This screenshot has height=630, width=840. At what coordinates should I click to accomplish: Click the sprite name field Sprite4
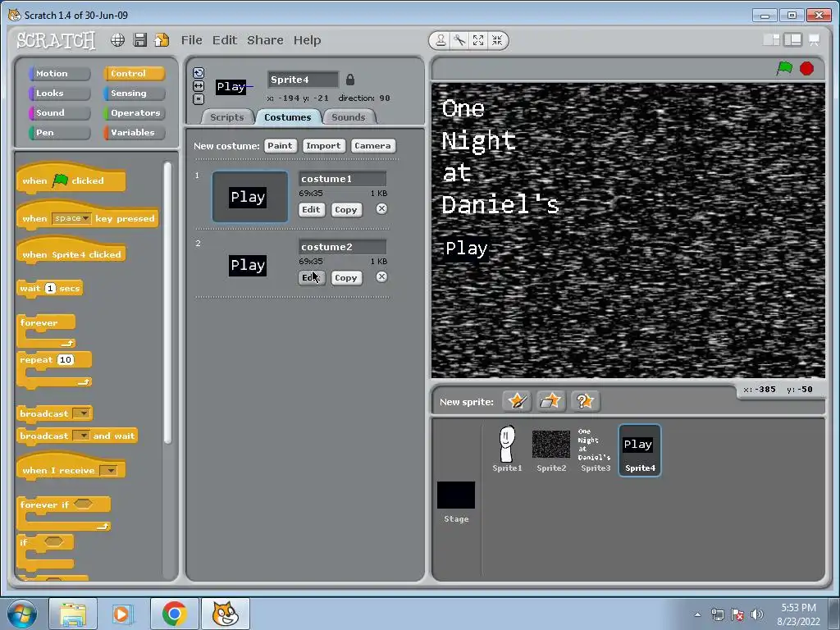[304, 80]
